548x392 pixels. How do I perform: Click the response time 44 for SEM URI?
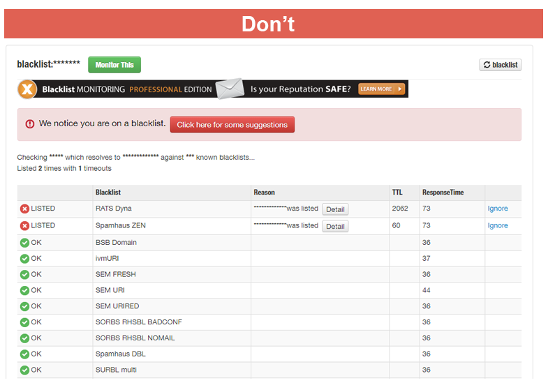tap(426, 290)
